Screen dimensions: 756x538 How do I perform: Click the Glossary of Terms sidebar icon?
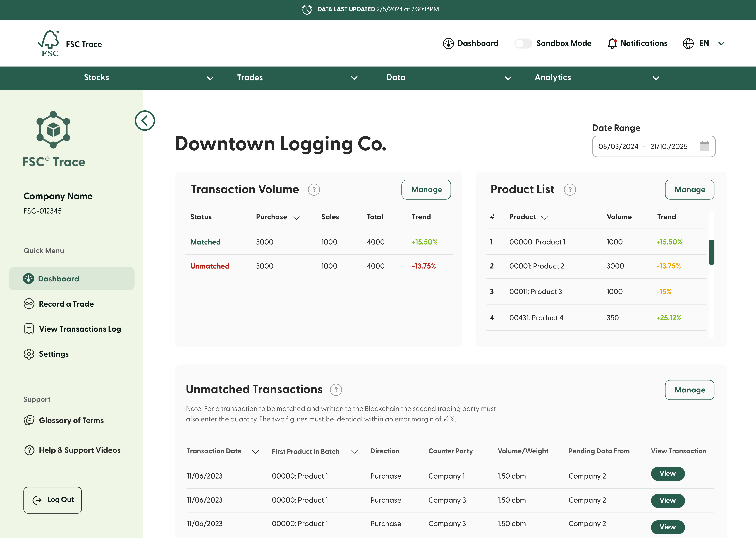(x=29, y=420)
